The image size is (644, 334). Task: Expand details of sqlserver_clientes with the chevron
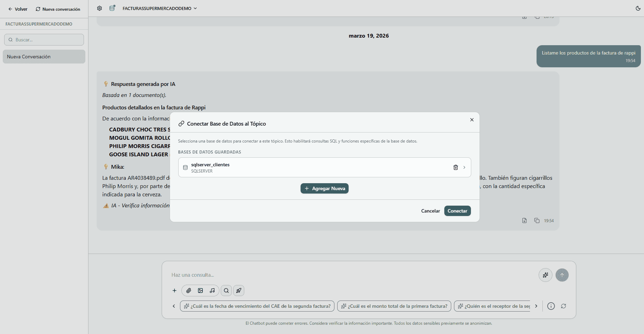[x=464, y=167]
